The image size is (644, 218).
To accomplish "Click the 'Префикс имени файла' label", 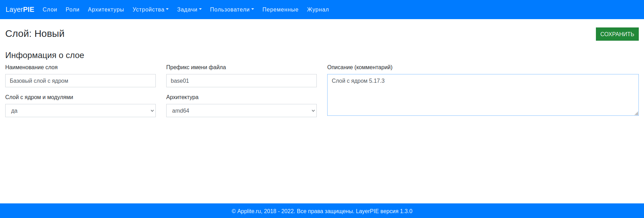I will [x=196, y=67].
